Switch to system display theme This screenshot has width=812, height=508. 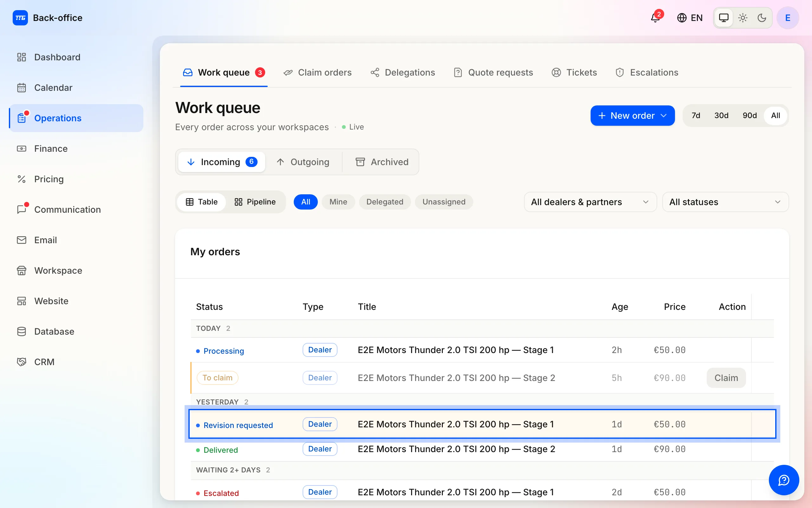click(724, 18)
